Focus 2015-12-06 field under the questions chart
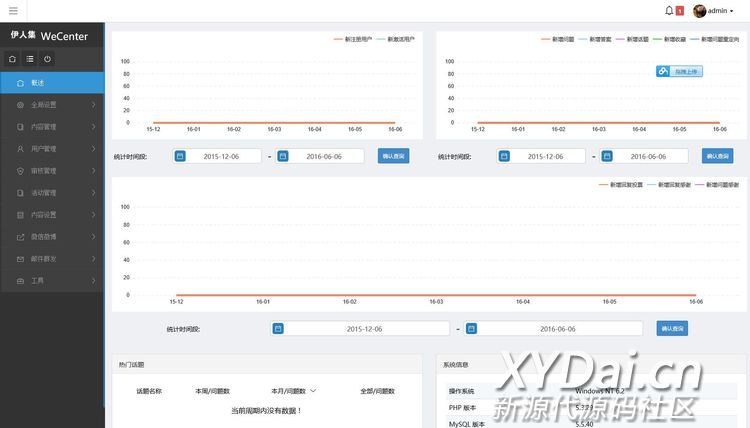 pos(541,156)
